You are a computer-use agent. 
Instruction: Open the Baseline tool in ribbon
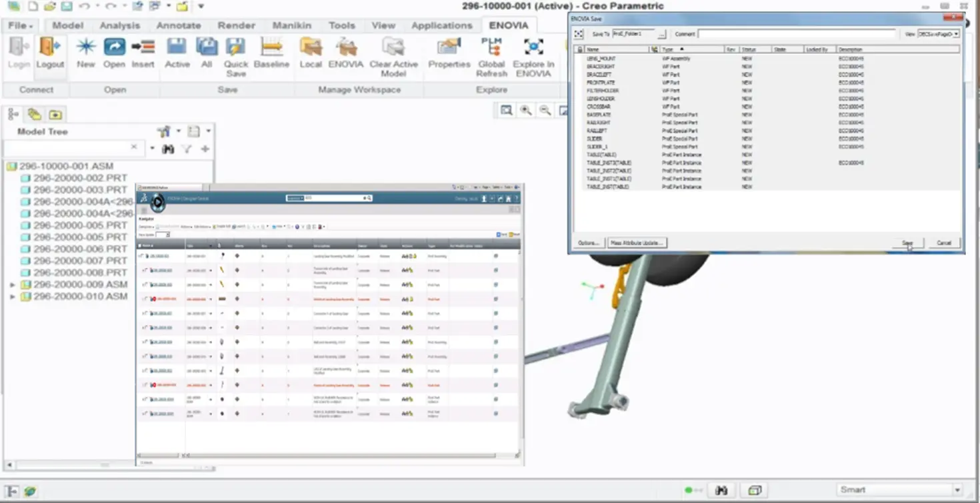(271, 53)
